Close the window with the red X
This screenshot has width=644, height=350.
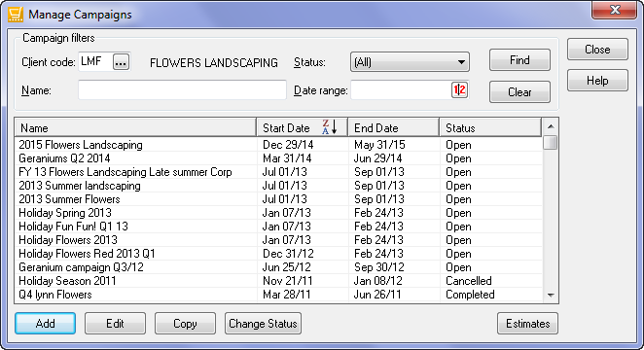tap(615, 10)
